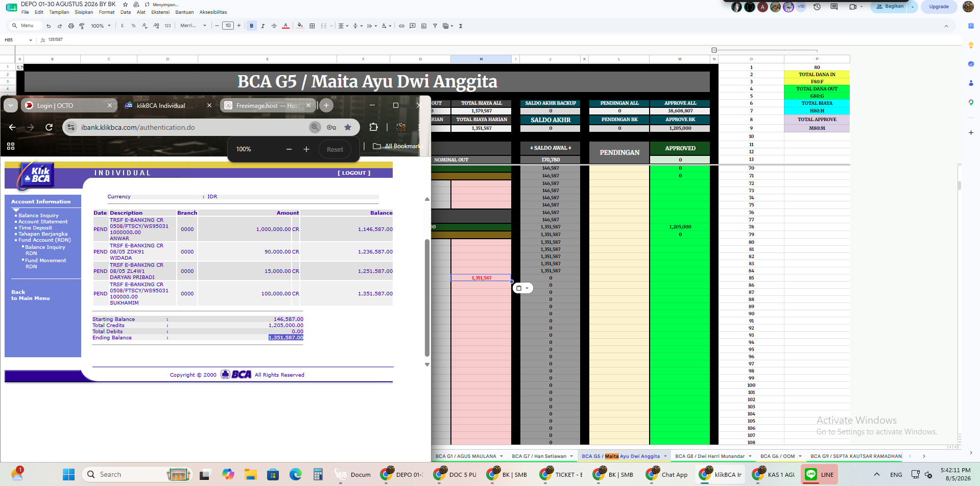Open the browser apps grid icon
This screenshot has width=980, height=486.
tap(11, 146)
